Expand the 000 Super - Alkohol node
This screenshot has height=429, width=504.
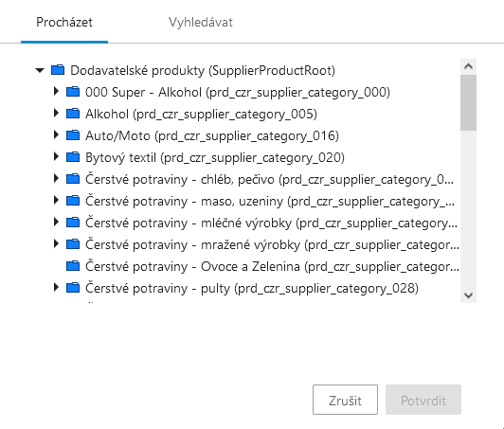[56, 92]
